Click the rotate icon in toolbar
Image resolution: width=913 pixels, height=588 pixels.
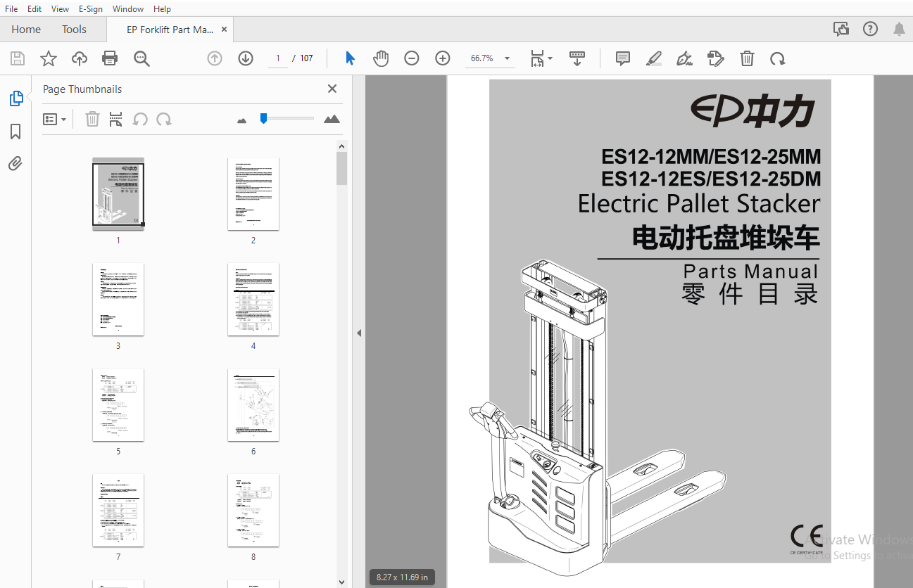778,58
